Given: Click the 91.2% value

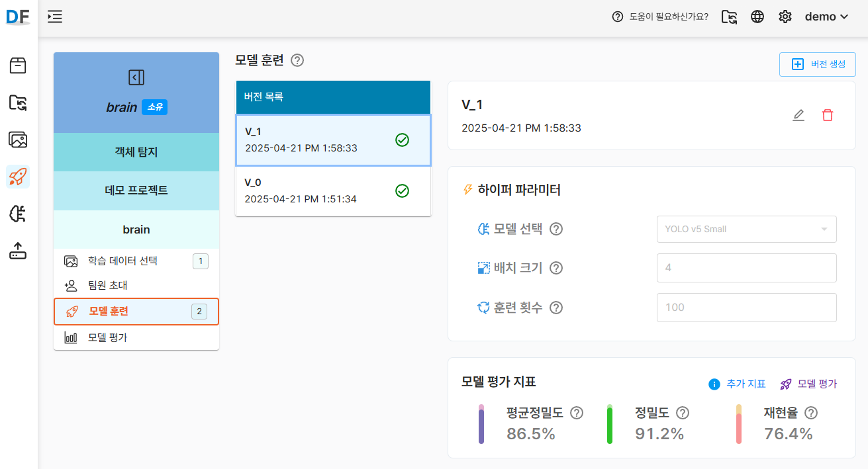Looking at the screenshot, I should (659, 434).
